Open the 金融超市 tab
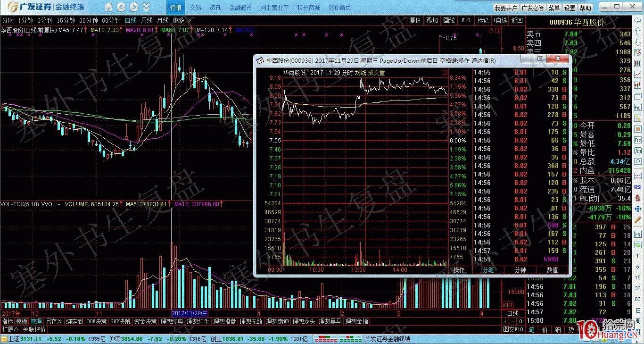Viewport: 644px width, 344px height. click(240, 8)
